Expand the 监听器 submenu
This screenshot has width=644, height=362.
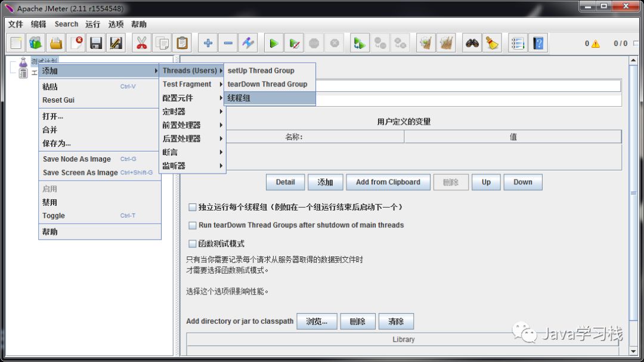(x=192, y=166)
